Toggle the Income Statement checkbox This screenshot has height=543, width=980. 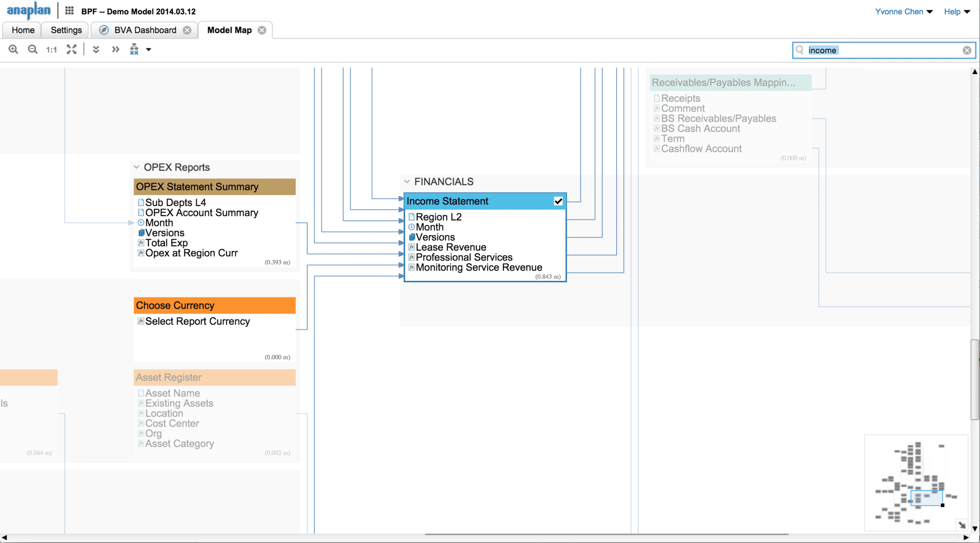pos(558,201)
